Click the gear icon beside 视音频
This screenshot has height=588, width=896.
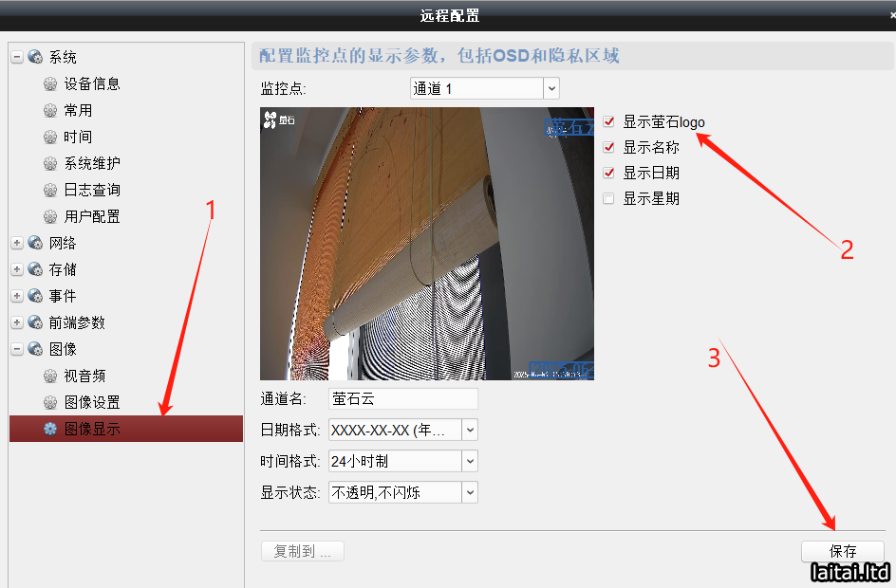[x=50, y=376]
